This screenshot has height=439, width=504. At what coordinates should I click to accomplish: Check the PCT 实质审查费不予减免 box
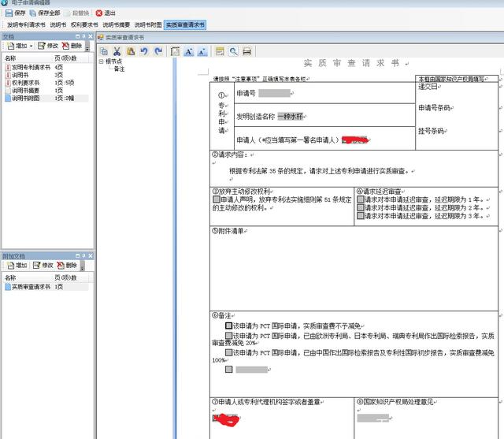point(229,326)
